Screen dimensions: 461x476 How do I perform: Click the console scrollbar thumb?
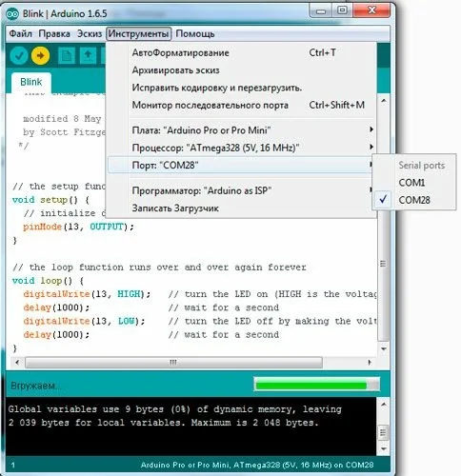coord(384,432)
